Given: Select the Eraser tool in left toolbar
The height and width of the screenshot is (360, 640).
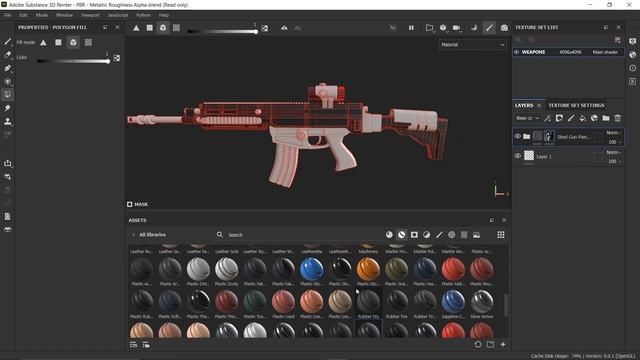Looking at the screenshot, I should 8,55.
